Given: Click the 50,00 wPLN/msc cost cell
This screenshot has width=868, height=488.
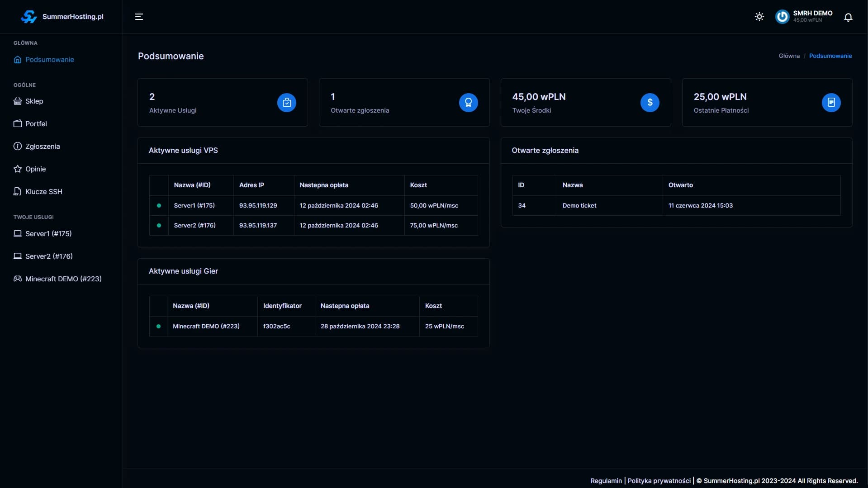Looking at the screenshot, I should coord(434,206).
